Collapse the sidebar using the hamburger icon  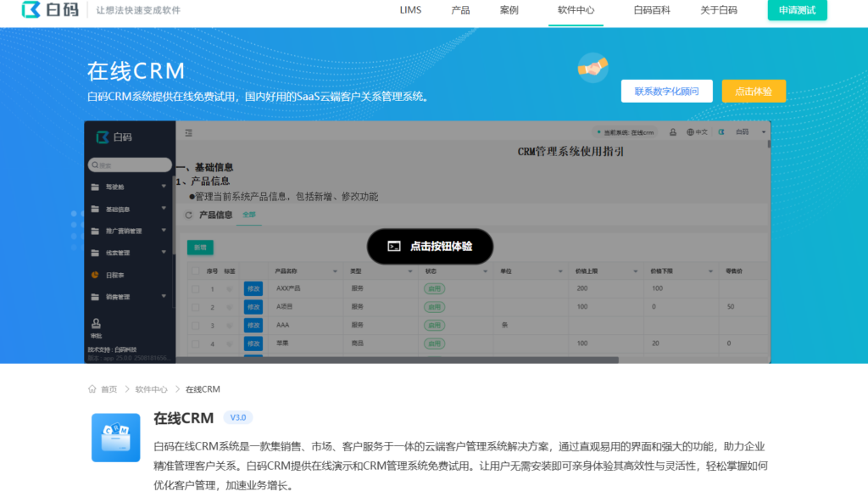(x=188, y=132)
